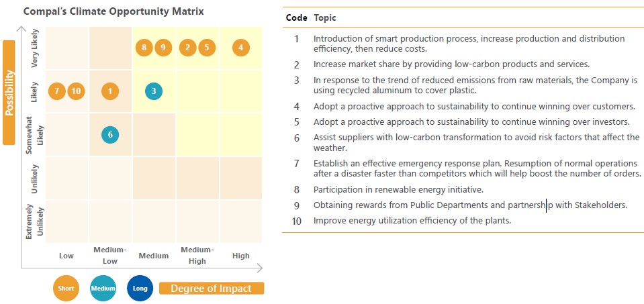The width and height of the screenshot is (644, 304).
Task: Select the orange circle numbered 5
Action: pyautogui.click(x=207, y=48)
